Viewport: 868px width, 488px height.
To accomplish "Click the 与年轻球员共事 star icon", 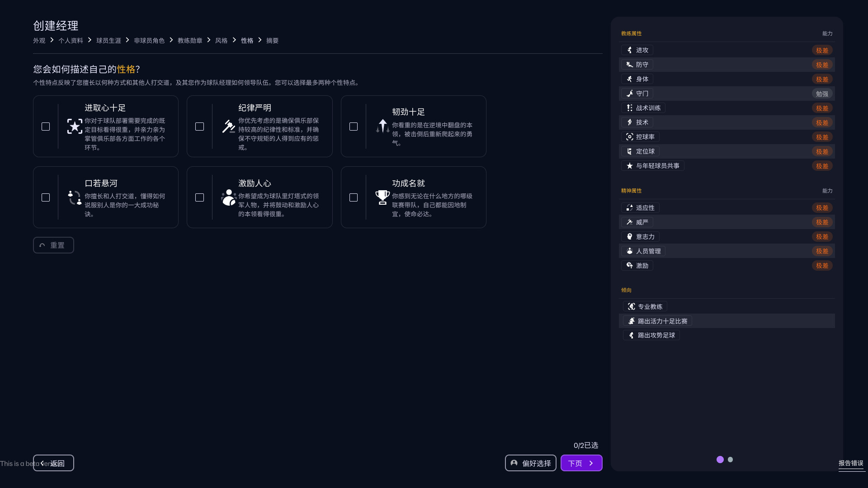I will pos(629,166).
